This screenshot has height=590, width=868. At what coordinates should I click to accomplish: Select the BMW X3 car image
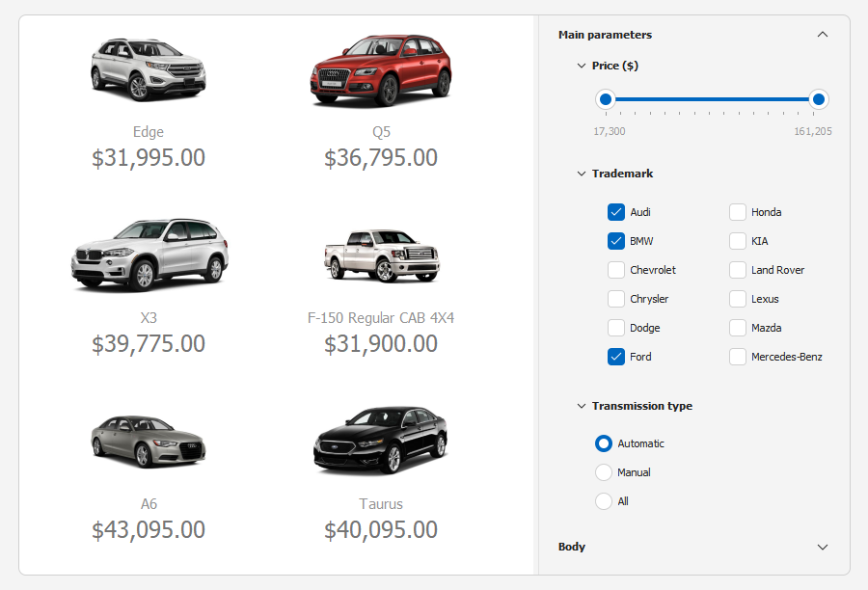149,255
